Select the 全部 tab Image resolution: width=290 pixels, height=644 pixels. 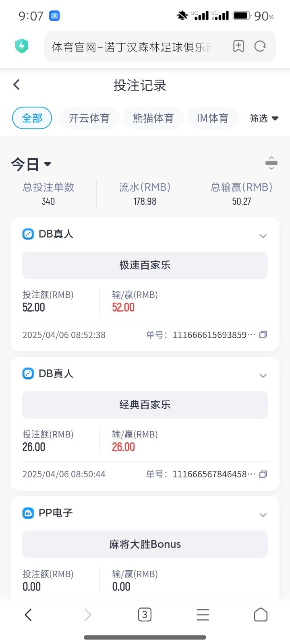(x=32, y=118)
